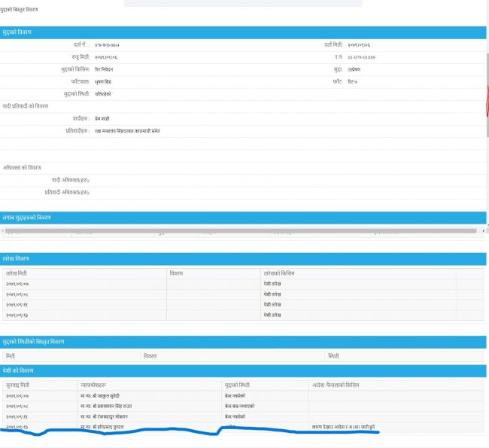Click the तारेख विवरण section header
The height and width of the screenshot is (448, 489).
coord(21,259)
